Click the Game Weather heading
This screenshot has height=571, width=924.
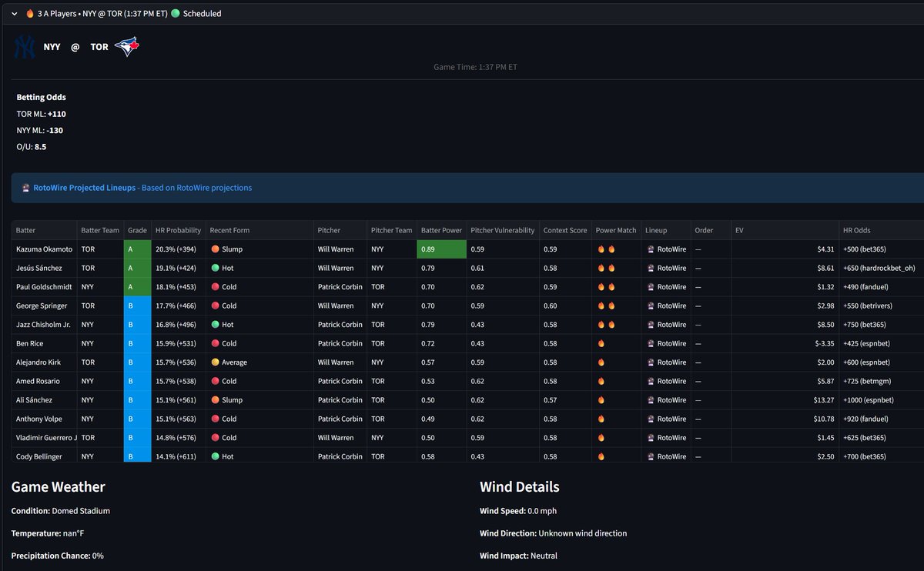tap(58, 486)
